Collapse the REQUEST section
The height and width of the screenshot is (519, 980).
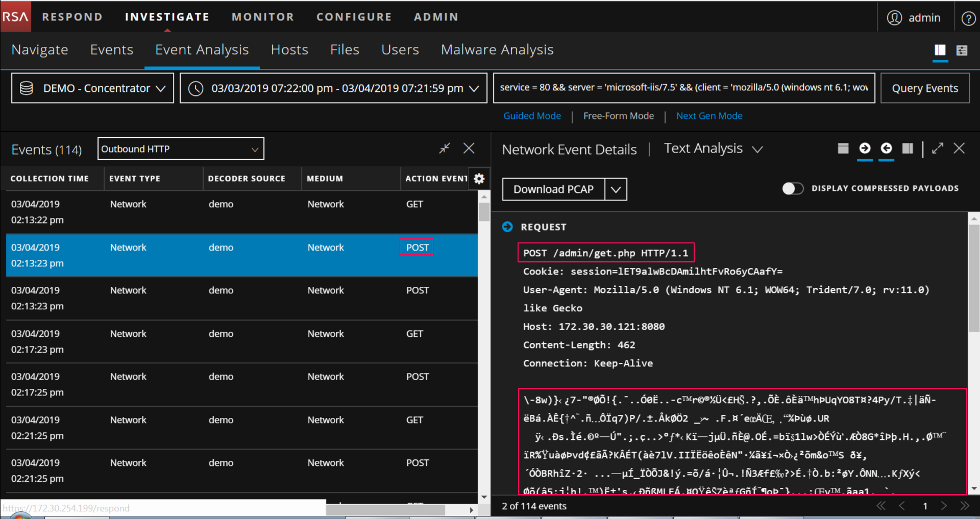click(507, 227)
